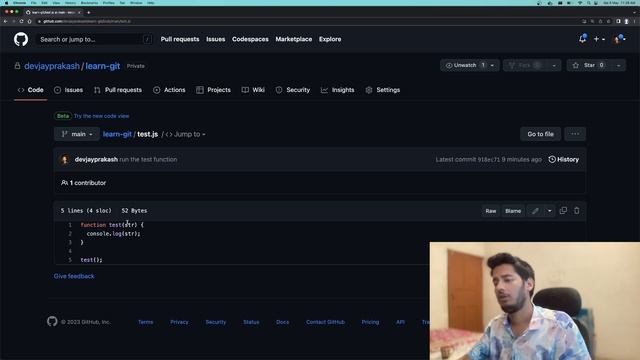The height and width of the screenshot is (360, 640).
Task: Open the GitHub home logo
Action: click(21, 39)
